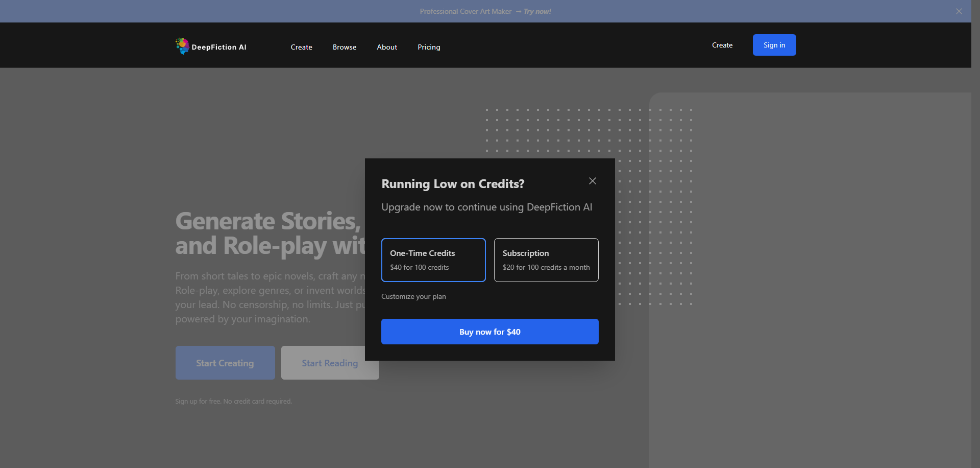Click the Start Creating button
The image size is (980, 468).
[225, 363]
